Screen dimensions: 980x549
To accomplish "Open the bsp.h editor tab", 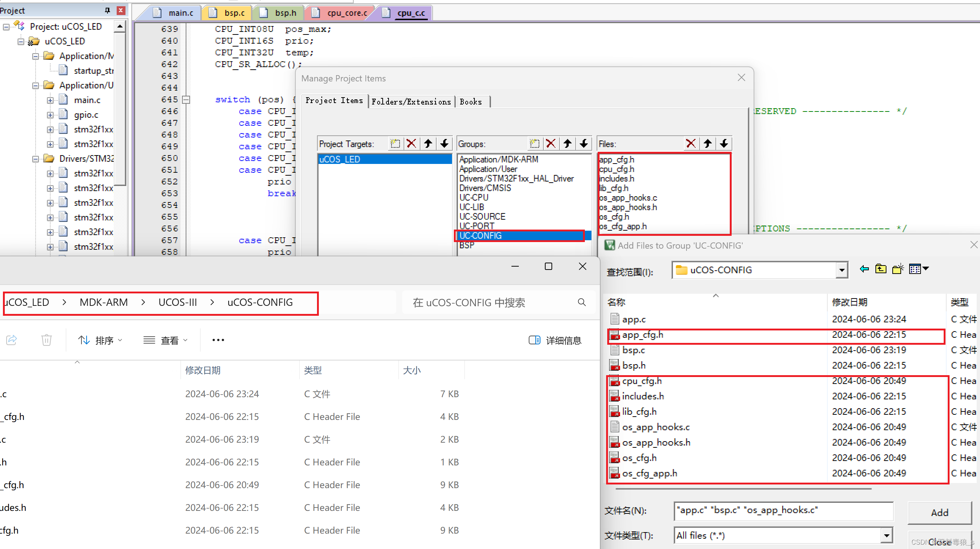I will (285, 13).
